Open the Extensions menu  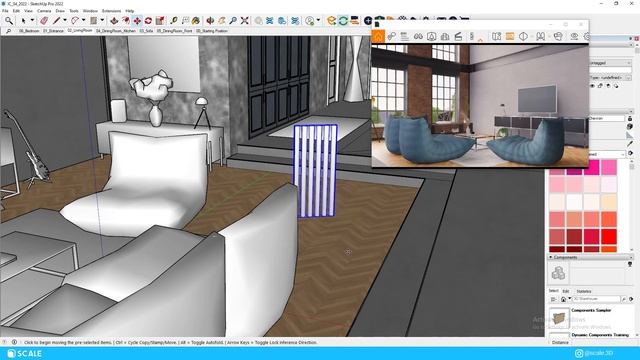[111, 11]
